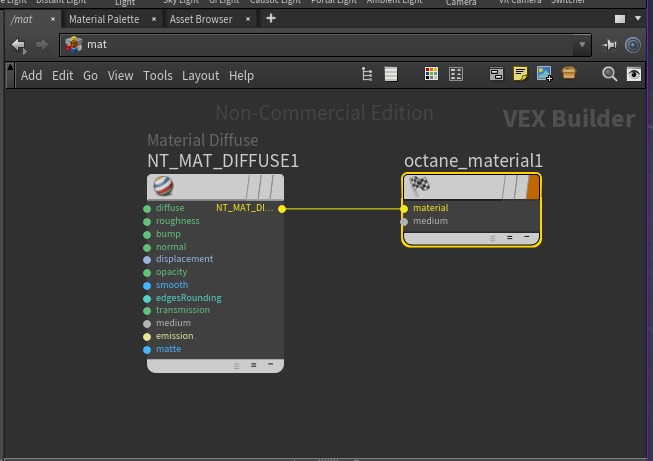Viewport: 653px width, 461px height.
Task: Click the opacity input connector
Action: pos(147,273)
